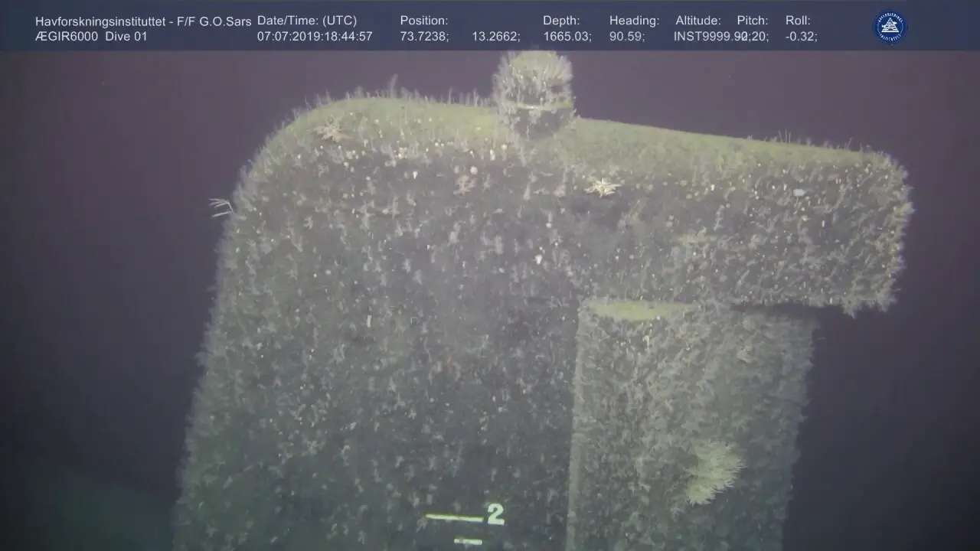
Task: Select the ÆGIR6000 Dive 01 label
Action: click(91, 36)
